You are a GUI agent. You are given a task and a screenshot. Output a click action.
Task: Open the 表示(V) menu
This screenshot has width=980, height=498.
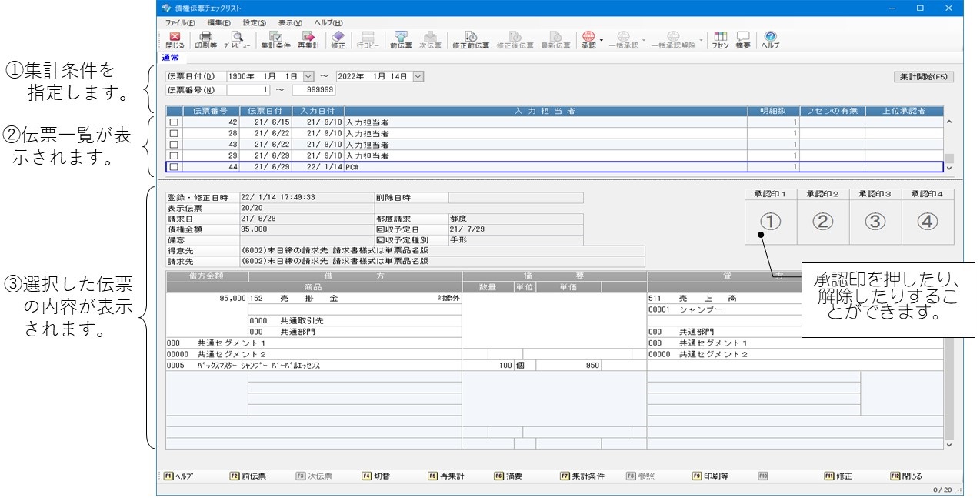point(290,23)
